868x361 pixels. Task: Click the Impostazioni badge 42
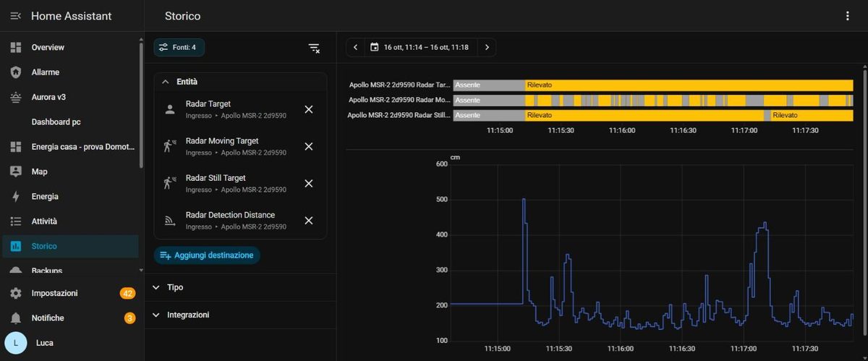point(127,293)
